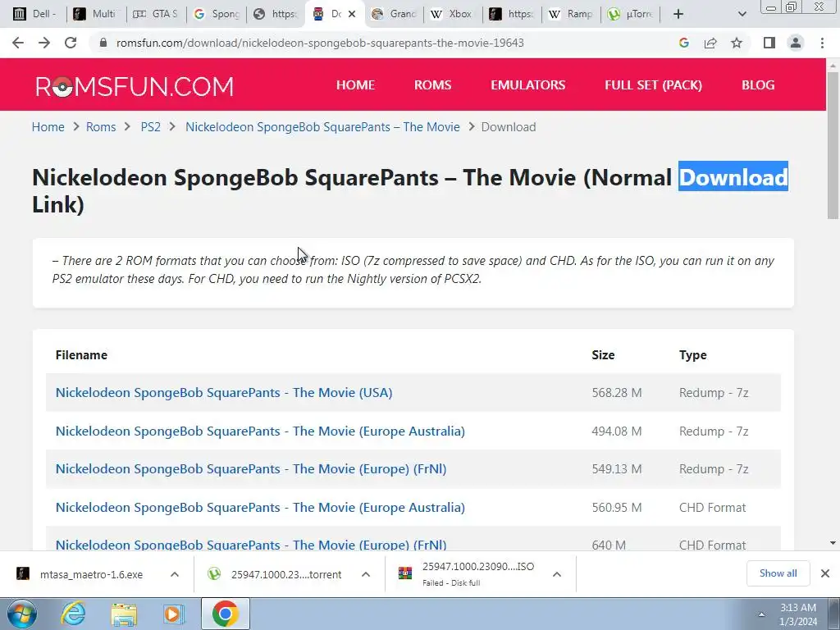The height and width of the screenshot is (630, 840).
Task: Open a new tab with plus button
Action: coord(678,14)
